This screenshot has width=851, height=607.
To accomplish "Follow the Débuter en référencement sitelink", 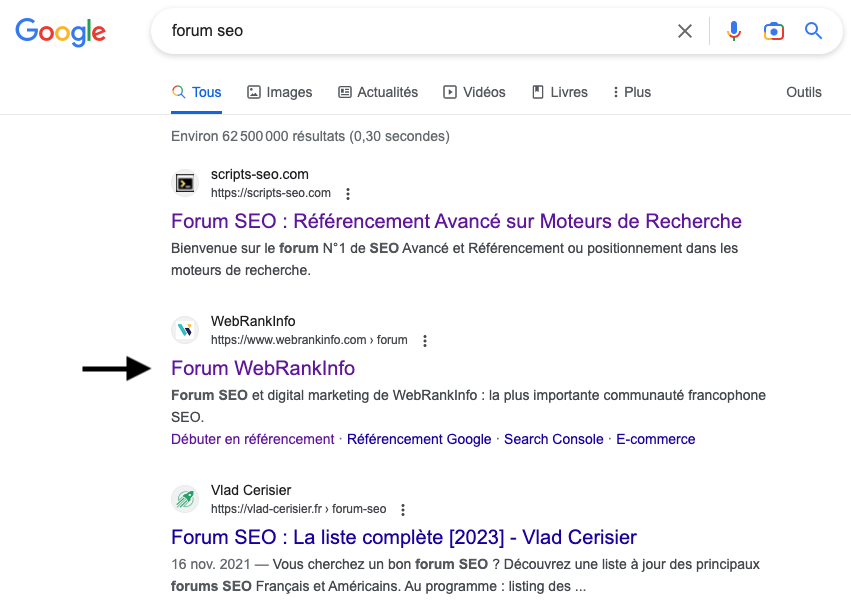I will click(x=252, y=439).
